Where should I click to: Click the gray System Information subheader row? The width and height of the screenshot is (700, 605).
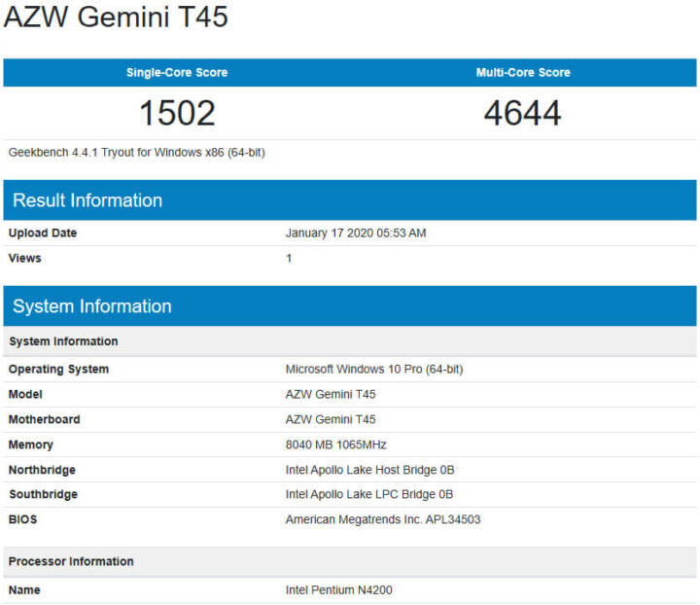click(63, 341)
